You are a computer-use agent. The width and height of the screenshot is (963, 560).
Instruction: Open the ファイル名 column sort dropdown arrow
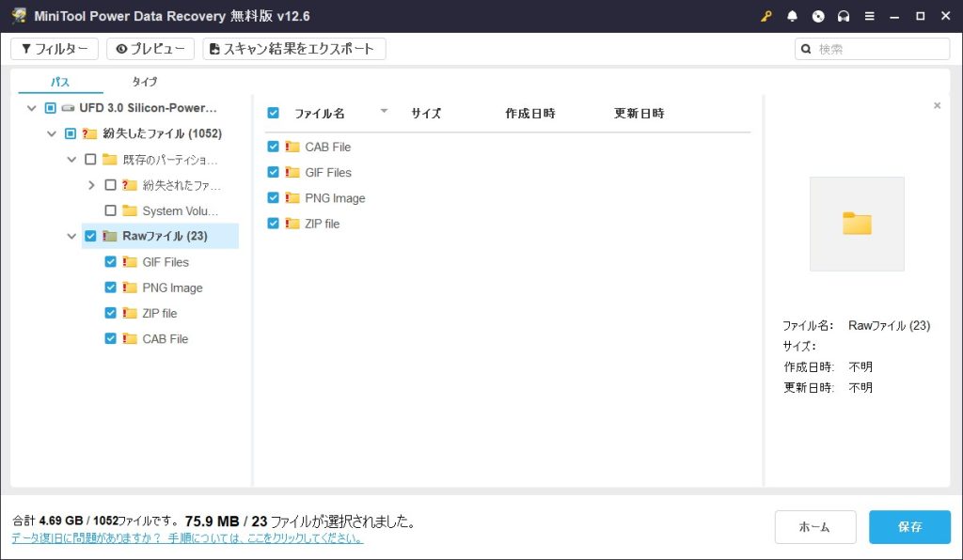[x=384, y=112]
